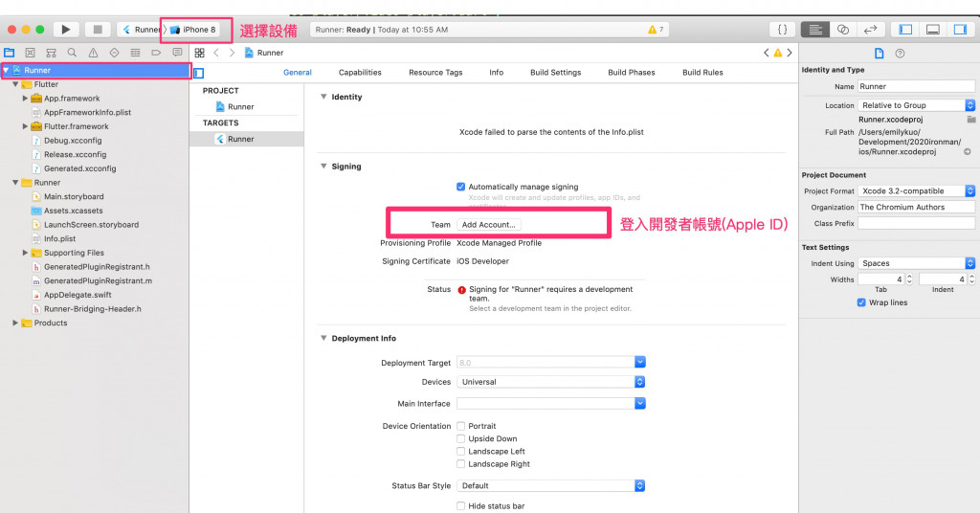Hide the project and targets list

point(199,73)
